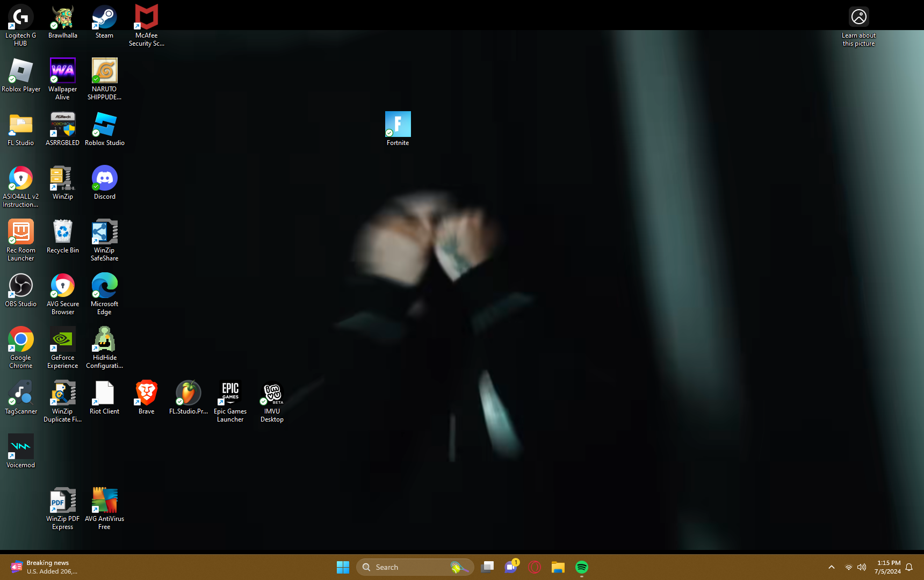Select the WinZip Duplicate File Finder icon

[x=63, y=401]
